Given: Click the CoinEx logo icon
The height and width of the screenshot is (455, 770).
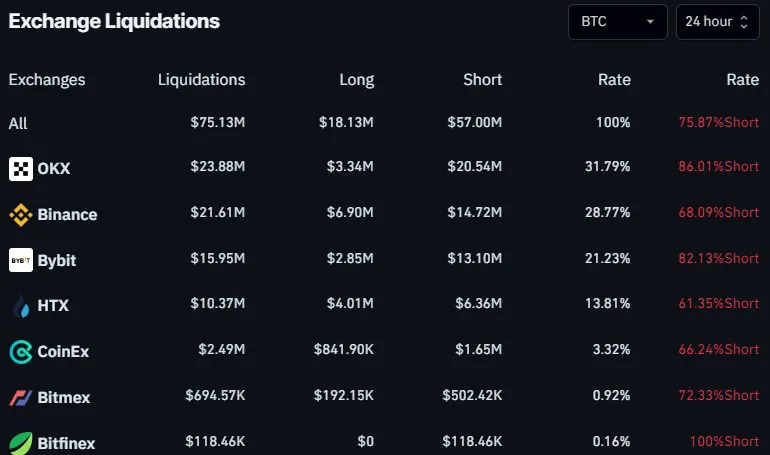Looking at the screenshot, I should point(21,352).
